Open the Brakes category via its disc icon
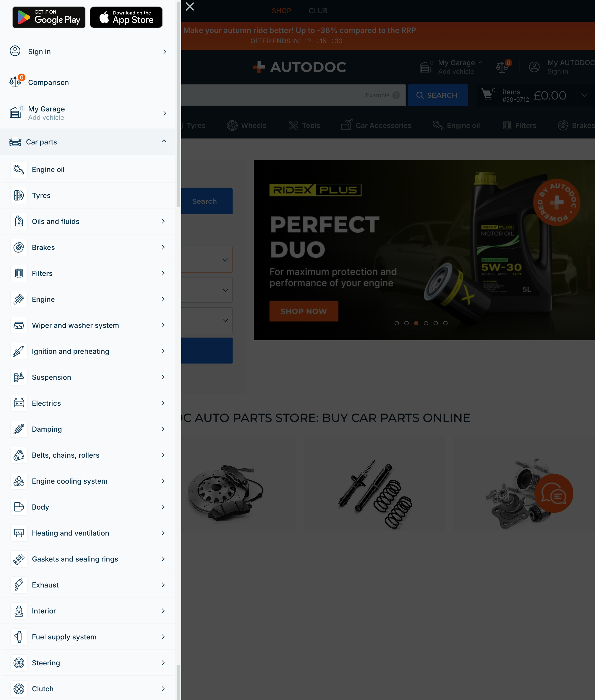 (19, 247)
